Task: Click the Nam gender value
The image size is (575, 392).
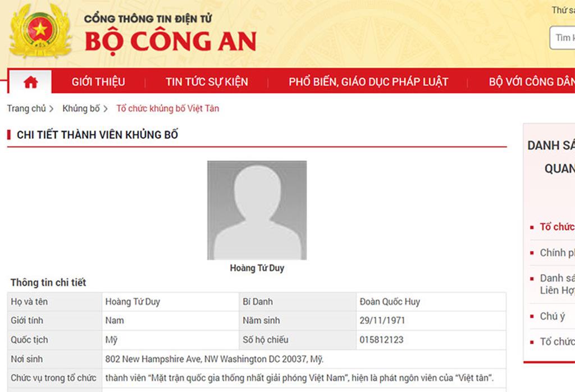Action: pos(115,321)
